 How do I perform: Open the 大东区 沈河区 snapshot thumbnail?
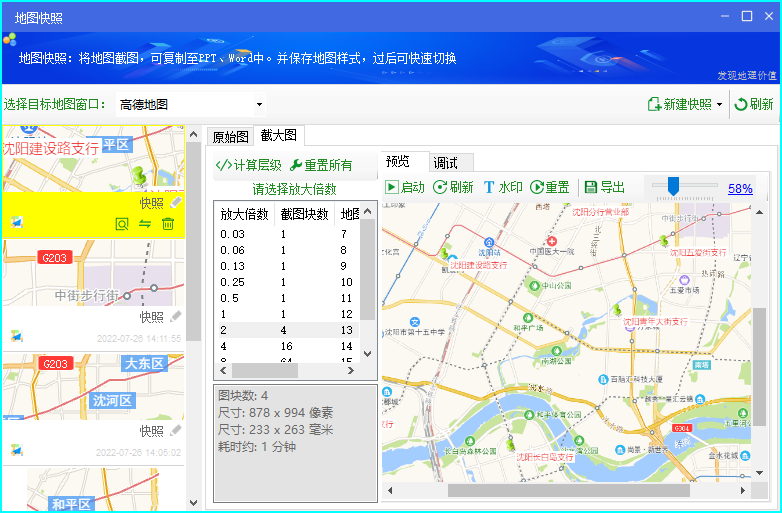[x=94, y=387]
